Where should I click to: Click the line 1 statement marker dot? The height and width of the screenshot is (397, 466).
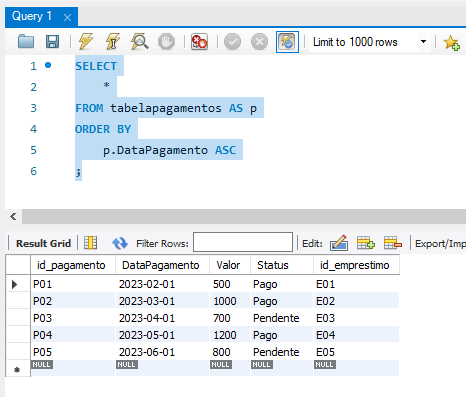pyautogui.click(x=48, y=65)
